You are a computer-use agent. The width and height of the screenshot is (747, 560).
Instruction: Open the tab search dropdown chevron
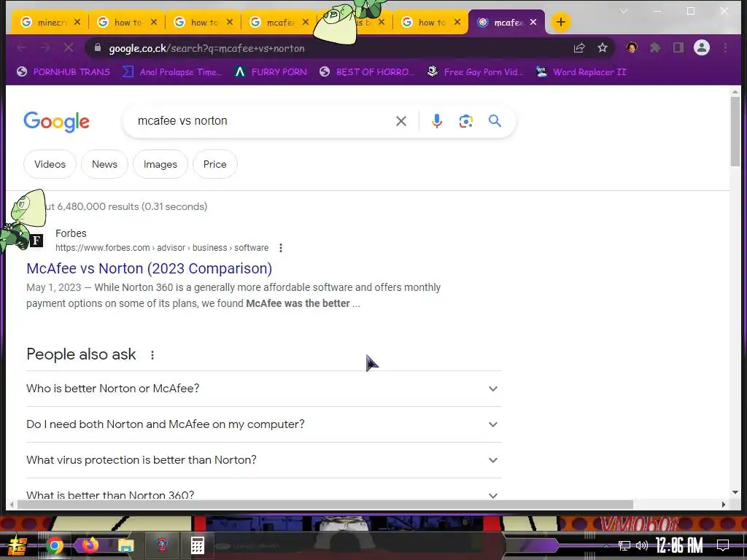pos(624,10)
